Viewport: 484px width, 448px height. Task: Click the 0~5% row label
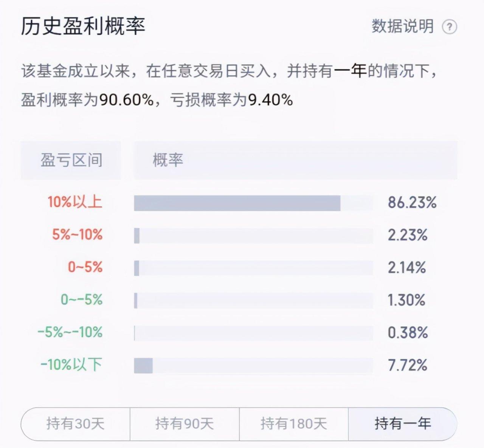[x=85, y=267]
